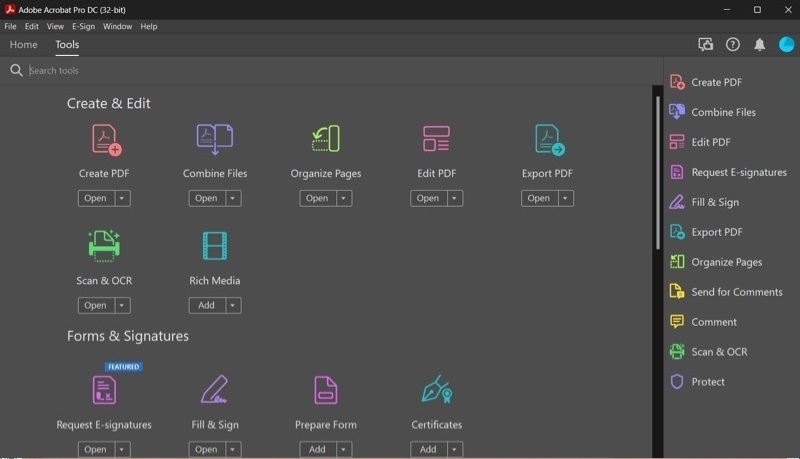
Task: Click Open button under Organize Pages
Action: point(318,198)
